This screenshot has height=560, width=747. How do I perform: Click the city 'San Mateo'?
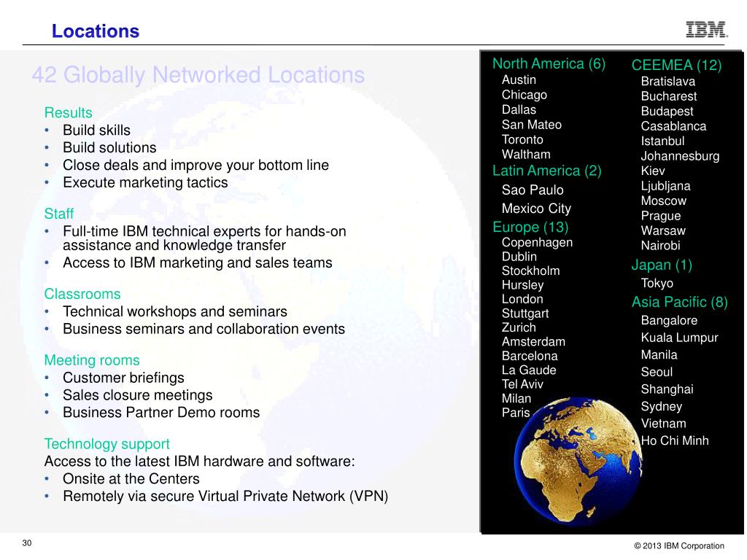[532, 125]
